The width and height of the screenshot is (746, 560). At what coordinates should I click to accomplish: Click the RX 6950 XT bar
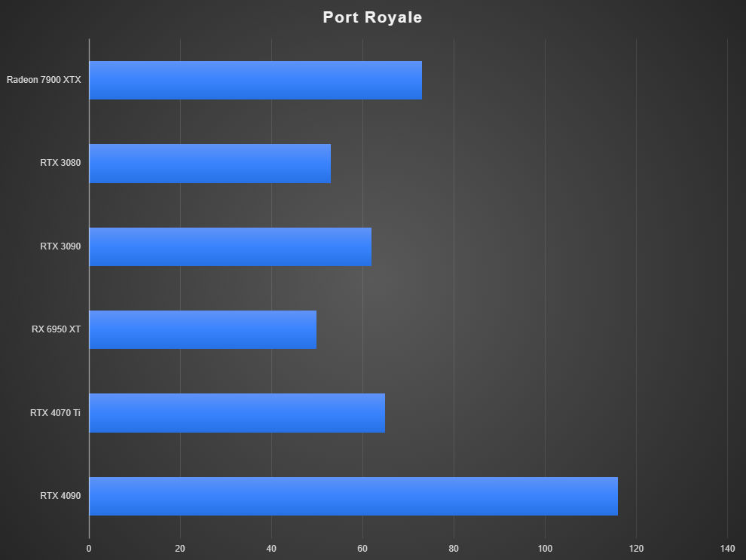pos(203,329)
